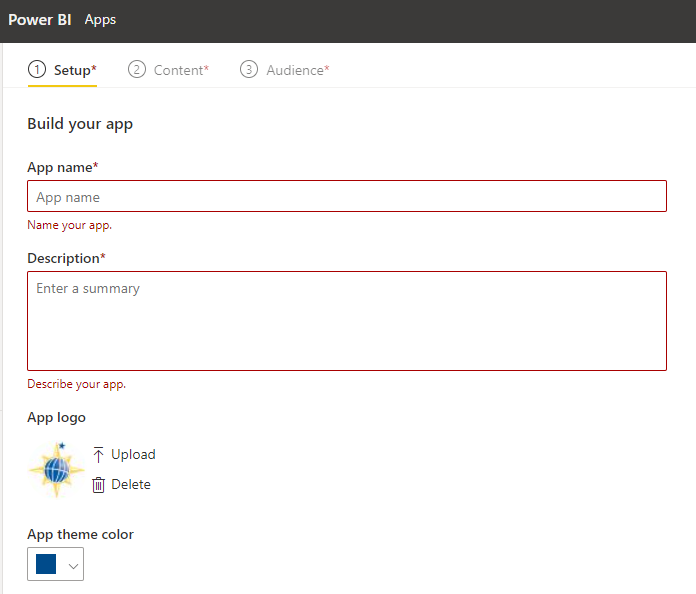Image resolution: width=696 pixels, height=594 pixels.
Task: Click the 'Describe your app.' validation text
Action: click(x=77, y=384)
